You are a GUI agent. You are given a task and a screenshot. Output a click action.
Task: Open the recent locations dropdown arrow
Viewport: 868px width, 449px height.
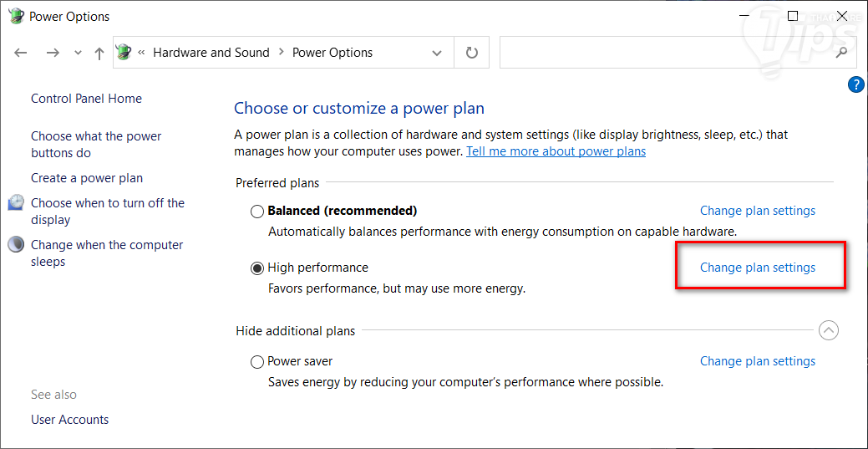(x=79, y=53)
